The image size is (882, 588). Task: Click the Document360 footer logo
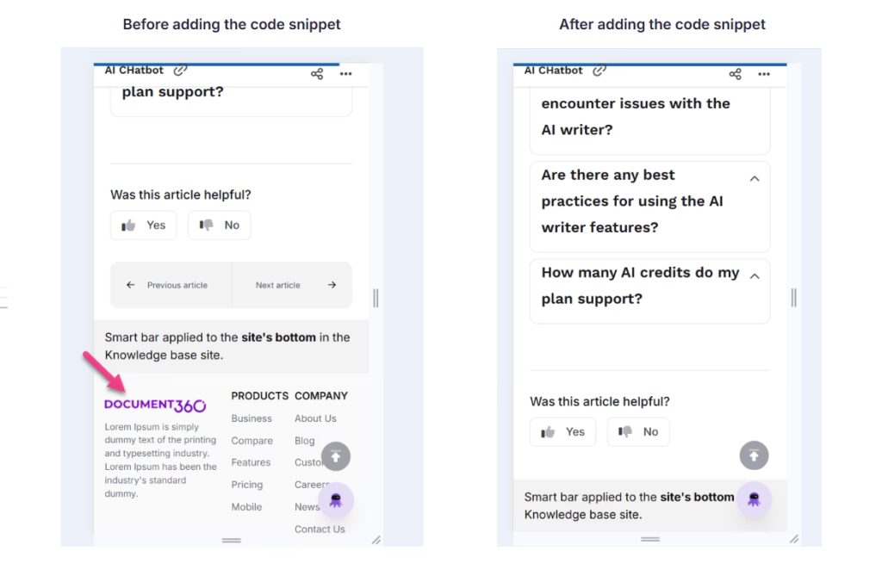tap(155, 405)
